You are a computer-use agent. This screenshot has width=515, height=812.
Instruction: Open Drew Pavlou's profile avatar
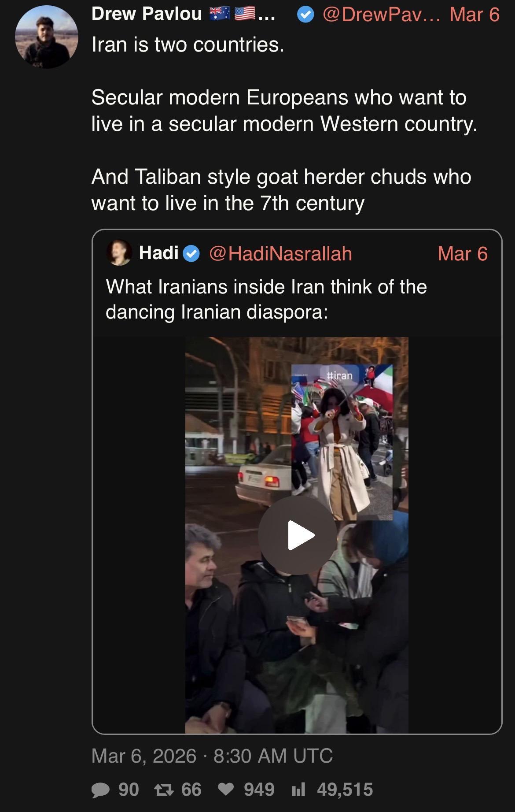[x=46, y=37]
